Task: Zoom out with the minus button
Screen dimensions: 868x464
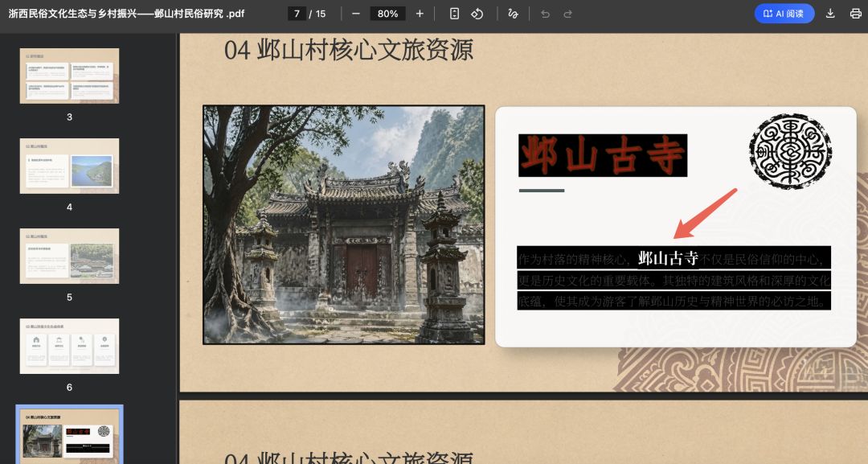Action: 356,14
